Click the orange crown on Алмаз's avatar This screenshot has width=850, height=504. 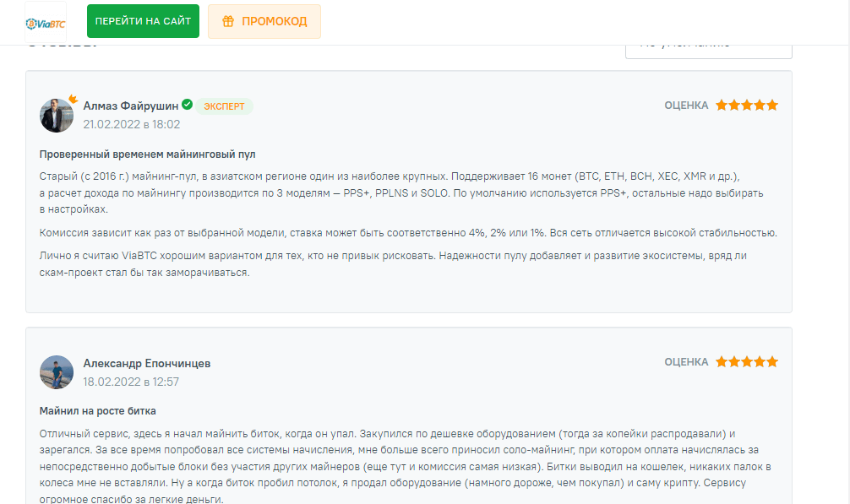(x=73, y=99)
